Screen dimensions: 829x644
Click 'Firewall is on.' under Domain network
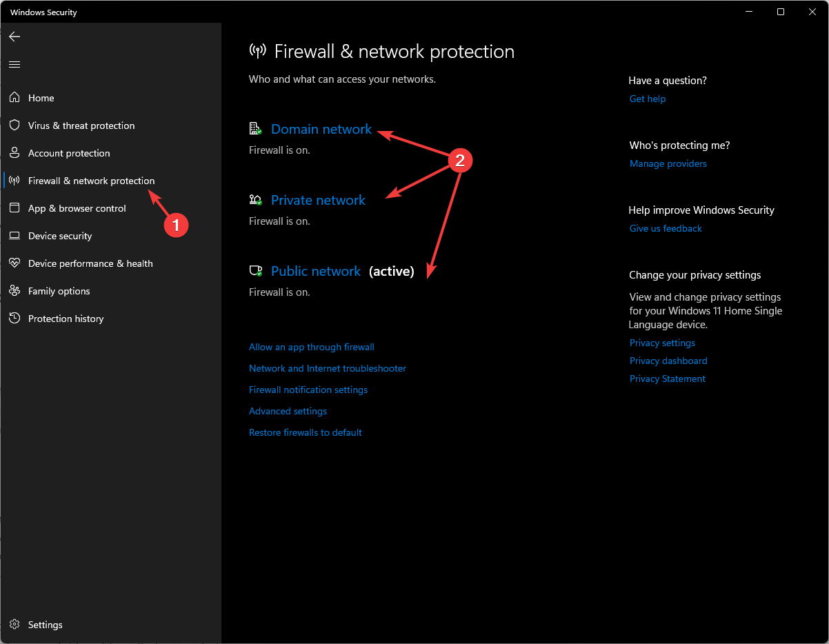click(x=279, y=150)
